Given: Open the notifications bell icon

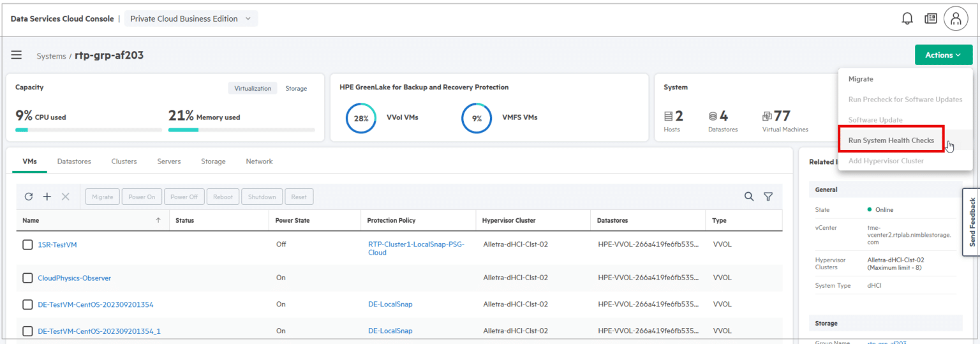Looking at the screenshot, I should pyautogui.click(x=907, y=19).
